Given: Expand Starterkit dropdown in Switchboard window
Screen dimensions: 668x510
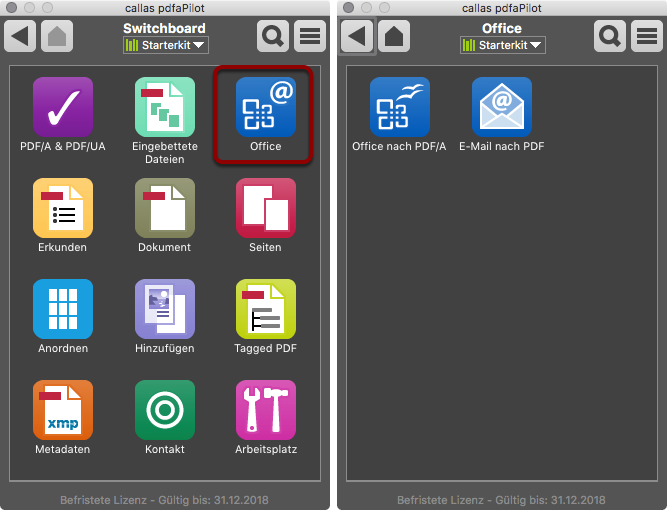Looking at the screenshot, I should tap(166, 45).
